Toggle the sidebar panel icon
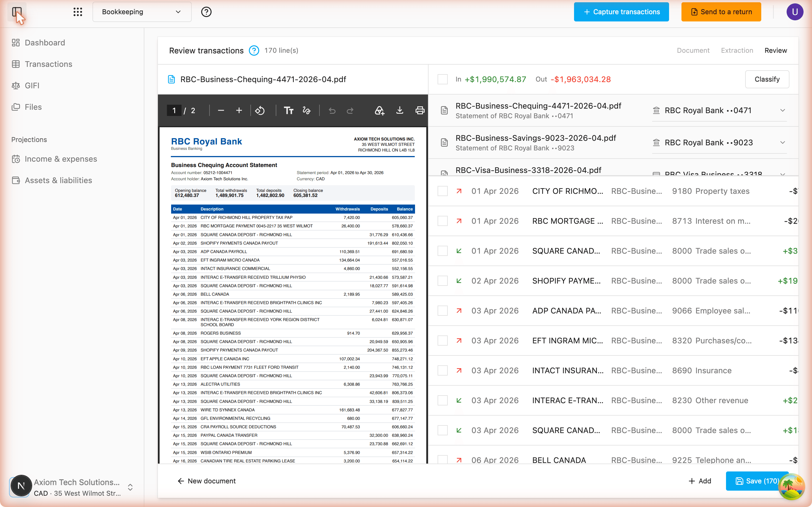 click(x=17, y=12)
